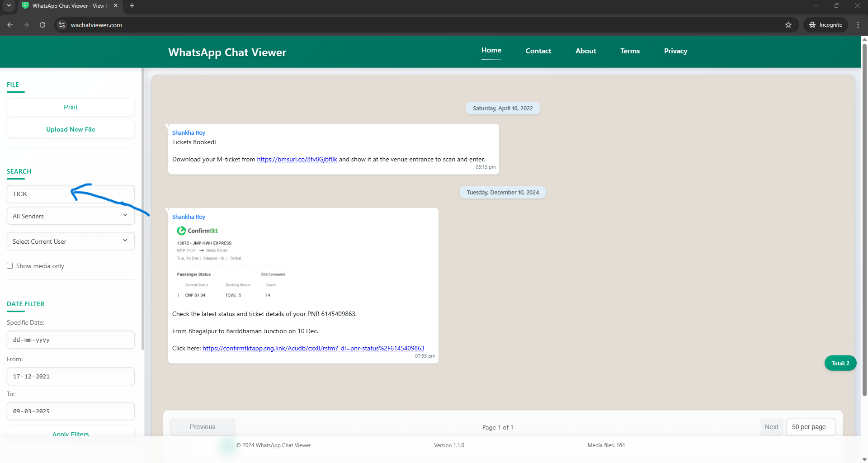Click the browser back arrow
868x463 pixels.
(10, 25)
